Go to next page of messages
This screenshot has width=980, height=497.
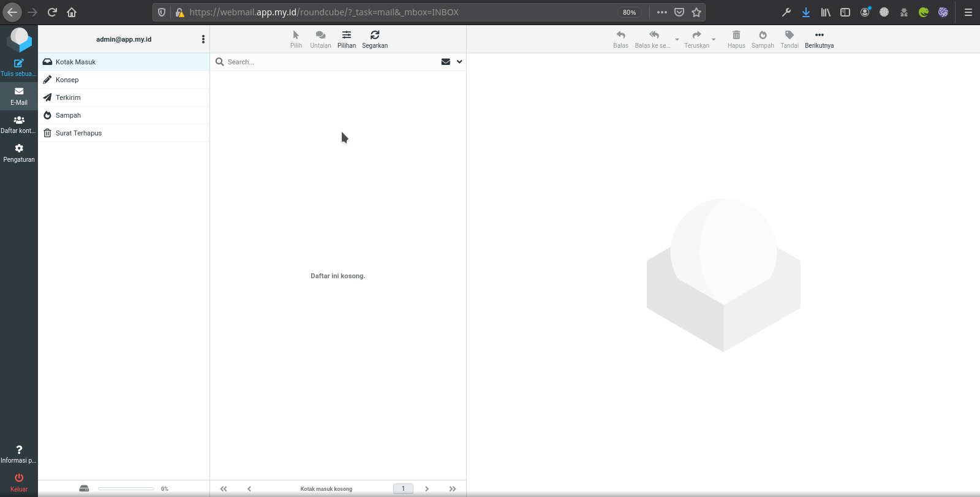tap(427, 489)
